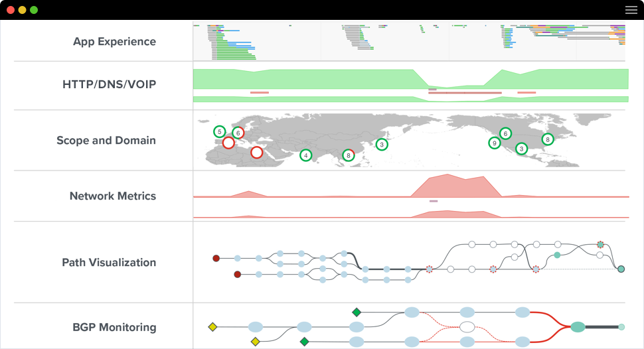Open the Network Metrics layer
The image size is (644, 349).
pyautogui.click(x=113, y=196)
